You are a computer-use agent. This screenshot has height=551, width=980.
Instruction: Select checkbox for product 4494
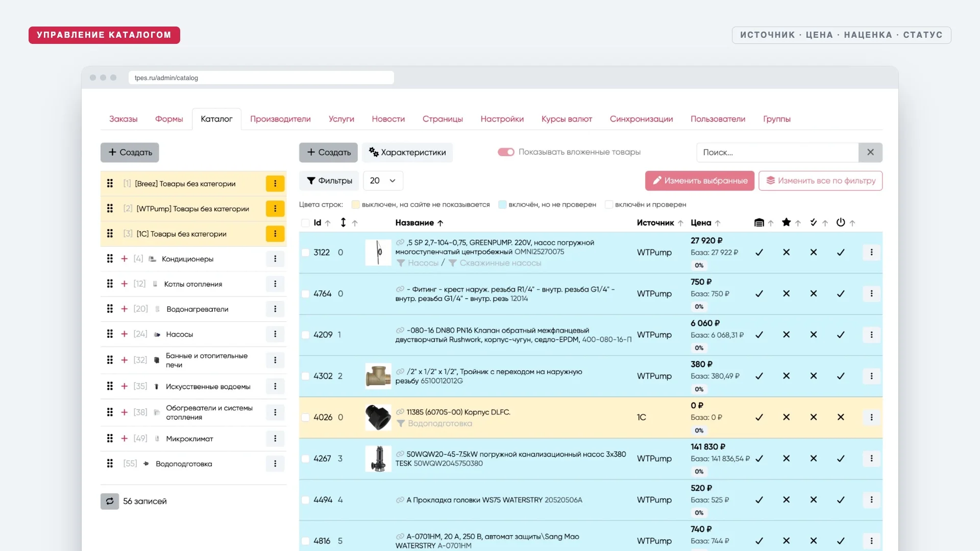[305, 500]
